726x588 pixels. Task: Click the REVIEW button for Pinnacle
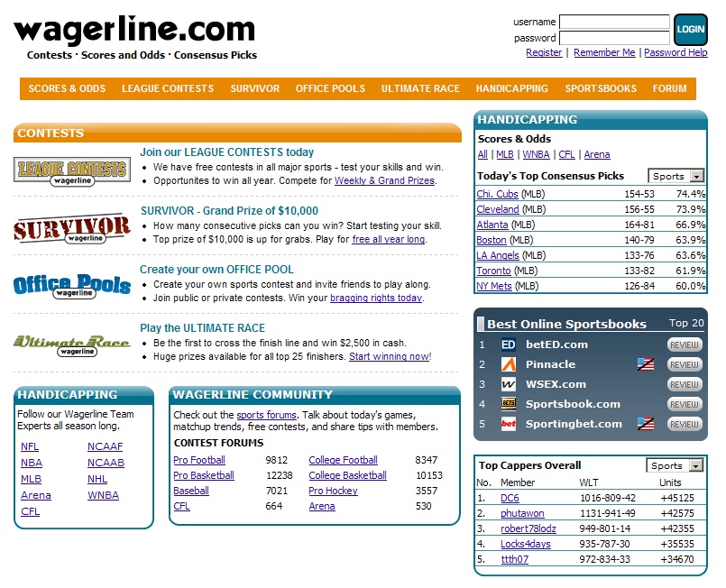[685, 365]
